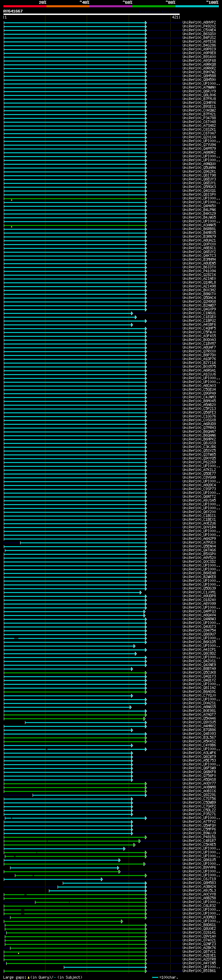
Task: Select hit label UniRef100_B9SEC1
Action: click(x=199, y=106)
